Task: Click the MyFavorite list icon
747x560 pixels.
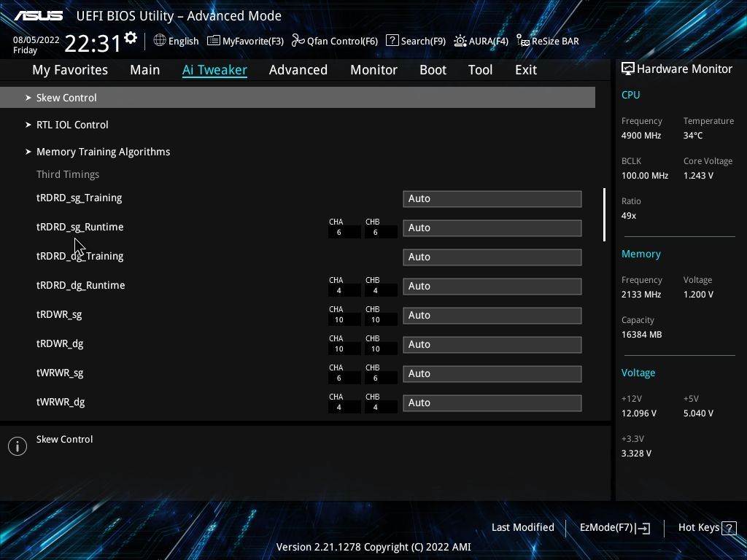Action: 214,41
